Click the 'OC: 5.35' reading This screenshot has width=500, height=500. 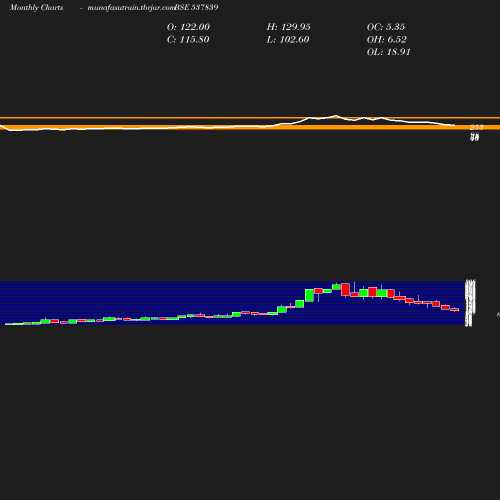pos(386,27)
